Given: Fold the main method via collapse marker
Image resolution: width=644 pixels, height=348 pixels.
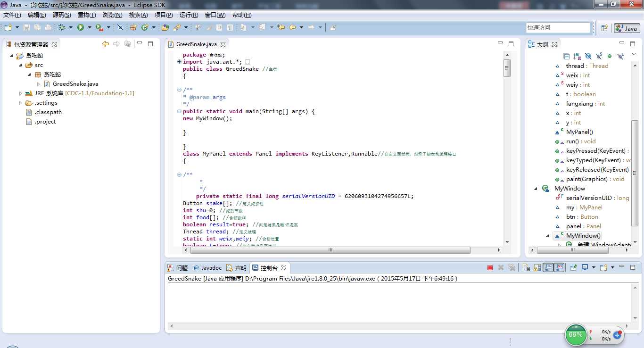Looking at the screenshot, I should coord(179,111).
